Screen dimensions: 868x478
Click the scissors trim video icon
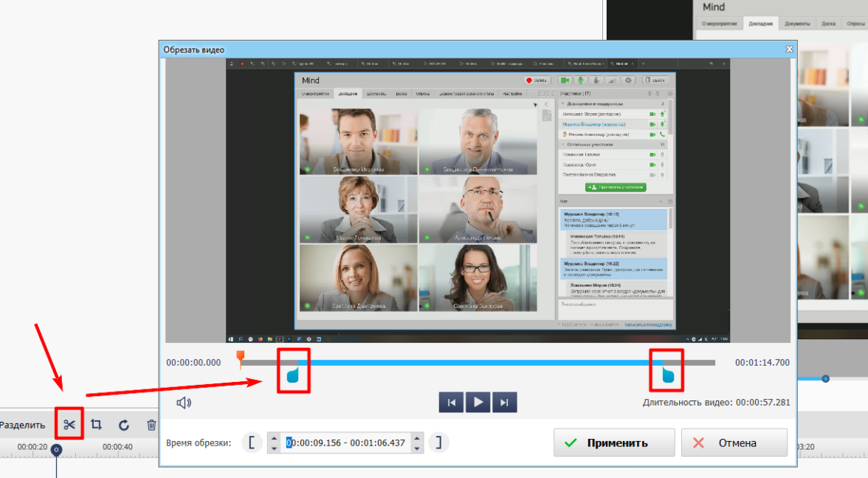(x=69, y=424)
